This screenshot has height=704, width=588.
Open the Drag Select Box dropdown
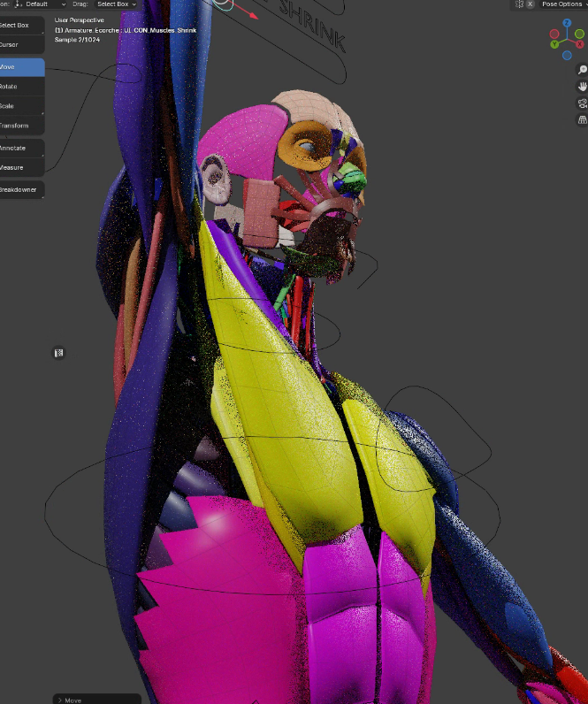[116, 4]
